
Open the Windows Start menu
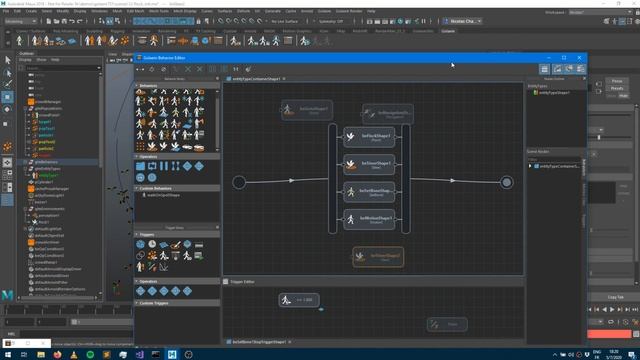[x=8, y=354]
